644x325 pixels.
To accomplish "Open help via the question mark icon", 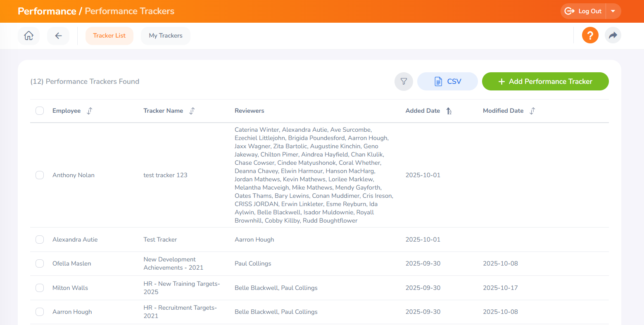I will coord(590,35).
